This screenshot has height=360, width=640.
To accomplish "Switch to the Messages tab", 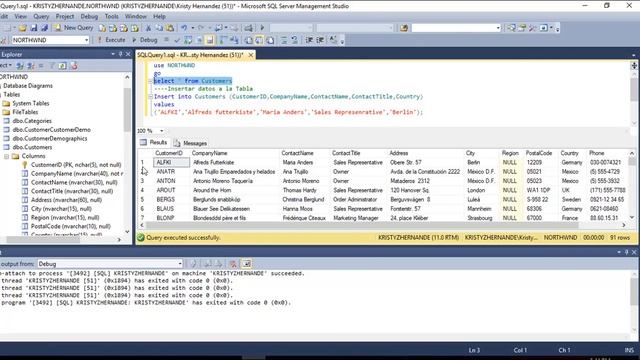I will (190, 143).
